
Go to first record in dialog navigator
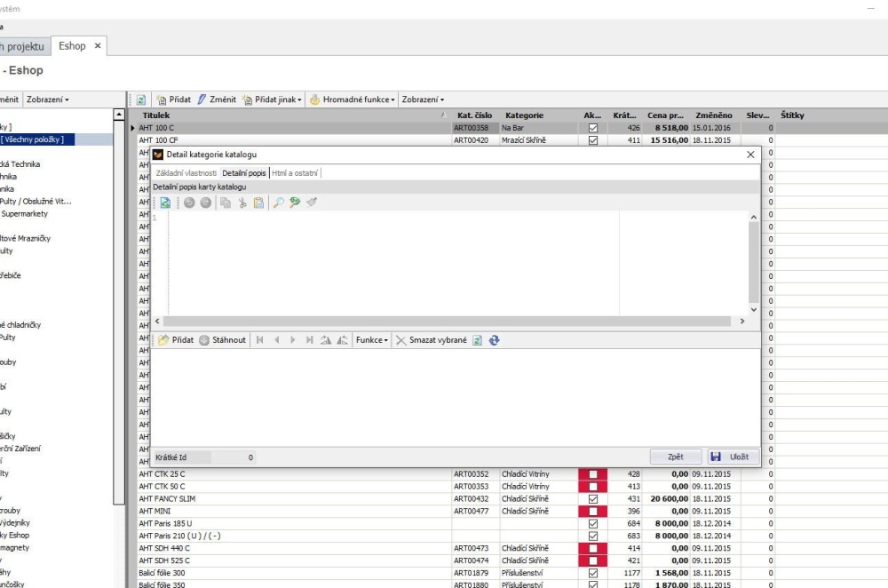[x=260, y=340]
